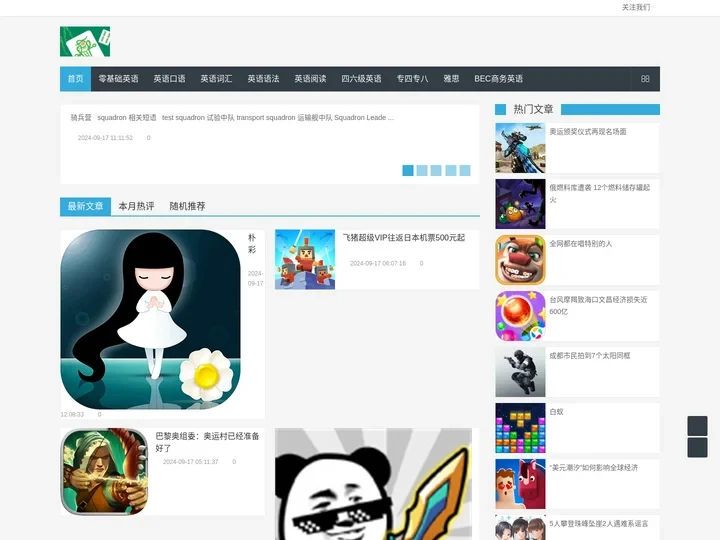Switch to the 本月热评 tab
Screen dimensions: 720x540
136,206
